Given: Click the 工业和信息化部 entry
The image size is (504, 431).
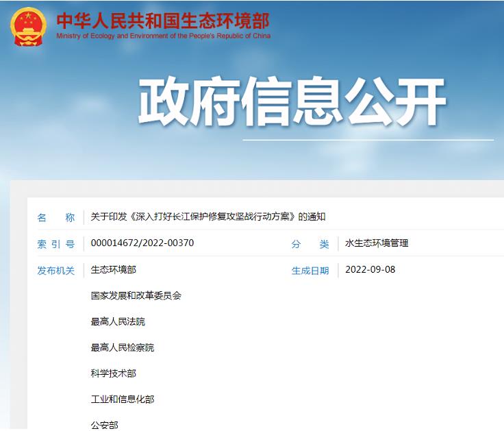Looking at the screenshot, I should point(123,399).
